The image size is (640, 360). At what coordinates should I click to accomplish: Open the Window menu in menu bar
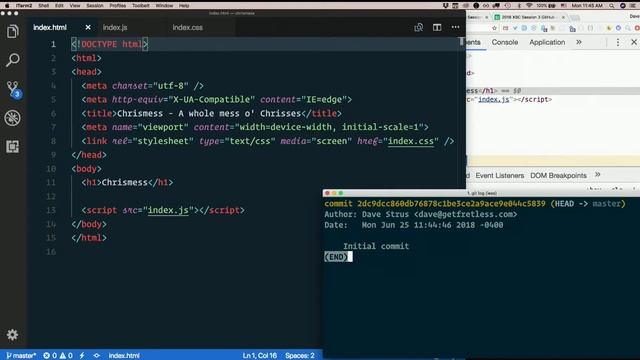click(164, 6)
